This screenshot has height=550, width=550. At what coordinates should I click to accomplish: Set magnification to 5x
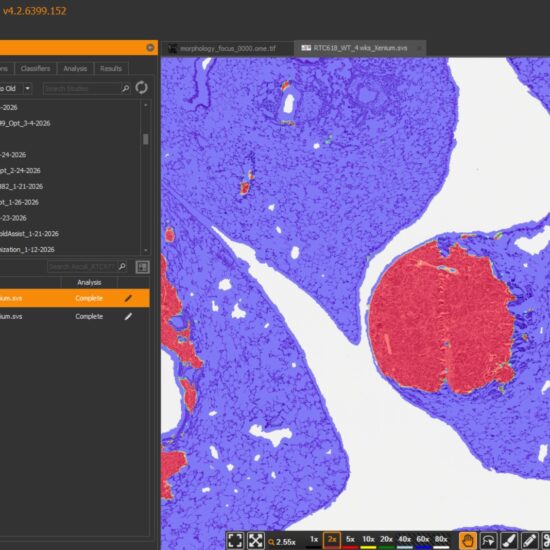tap(350, 540)
